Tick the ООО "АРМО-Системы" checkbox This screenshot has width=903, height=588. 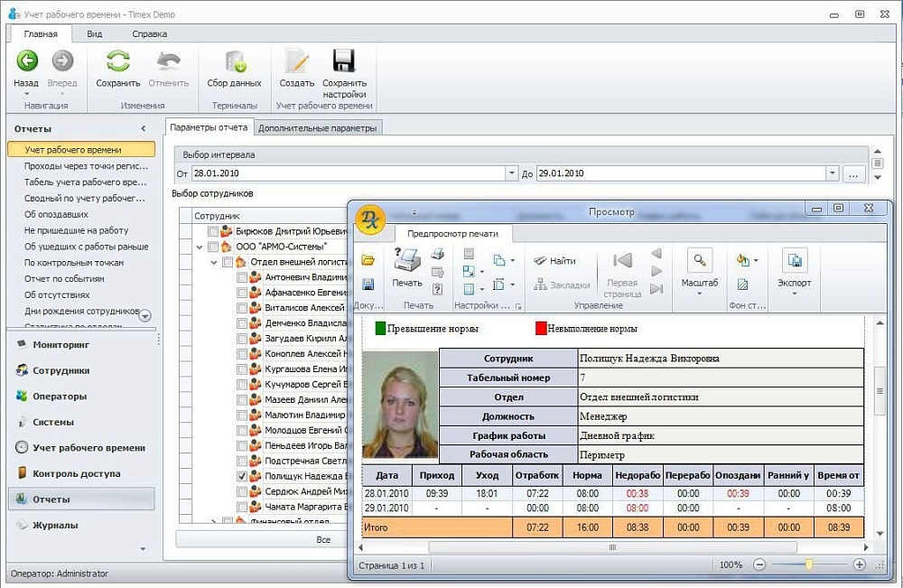click(x=213, y=247)
